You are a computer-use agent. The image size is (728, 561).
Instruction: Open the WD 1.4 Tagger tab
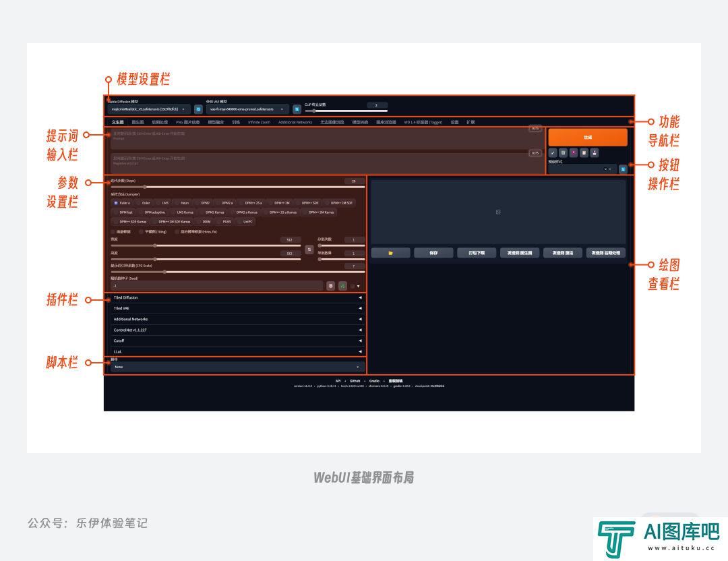coord(423,122)
